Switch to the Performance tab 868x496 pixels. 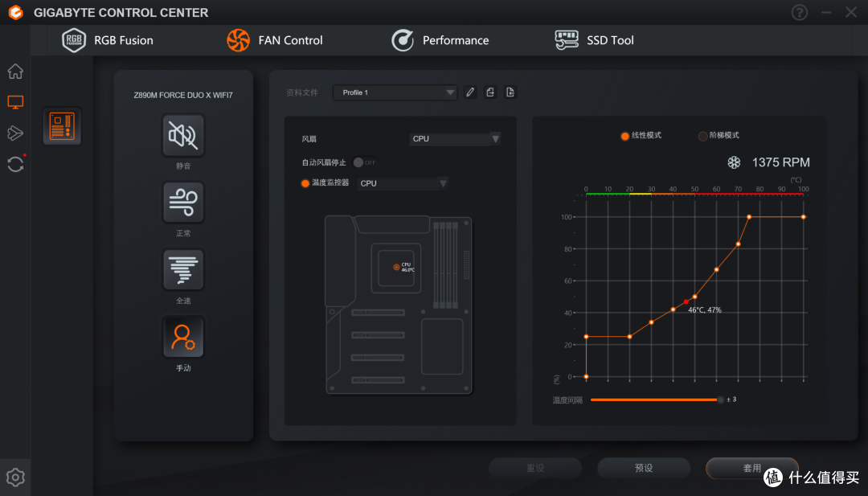point(440,40)
